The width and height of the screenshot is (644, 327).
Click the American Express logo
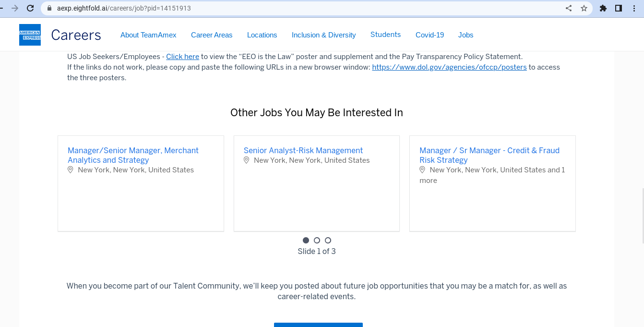(30, 35)
